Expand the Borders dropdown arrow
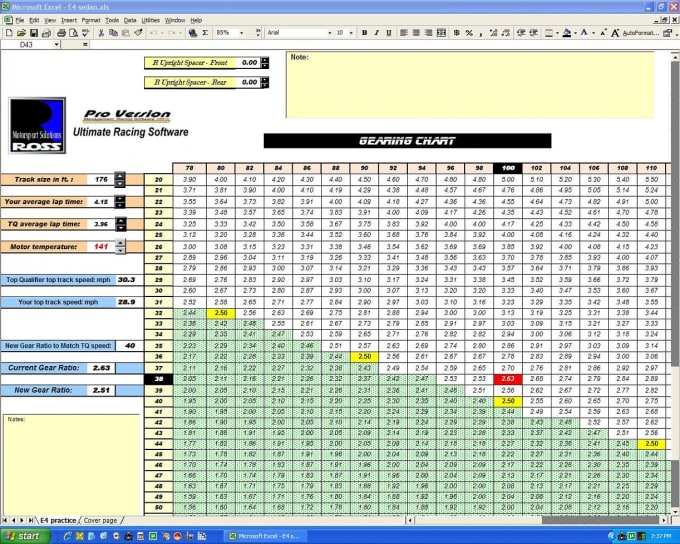This screenshot has height=544, width=680. pos(557,33)
